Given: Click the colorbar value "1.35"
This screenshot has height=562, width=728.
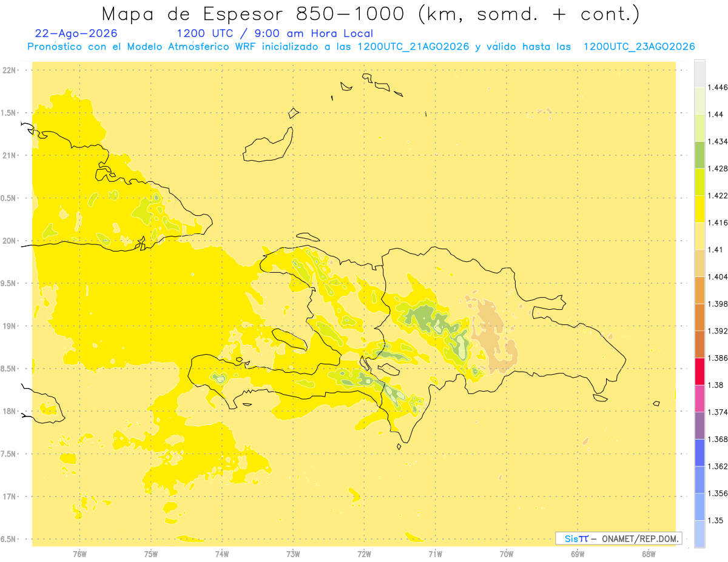Looking at the screenshot, I should tap(715, 520).
